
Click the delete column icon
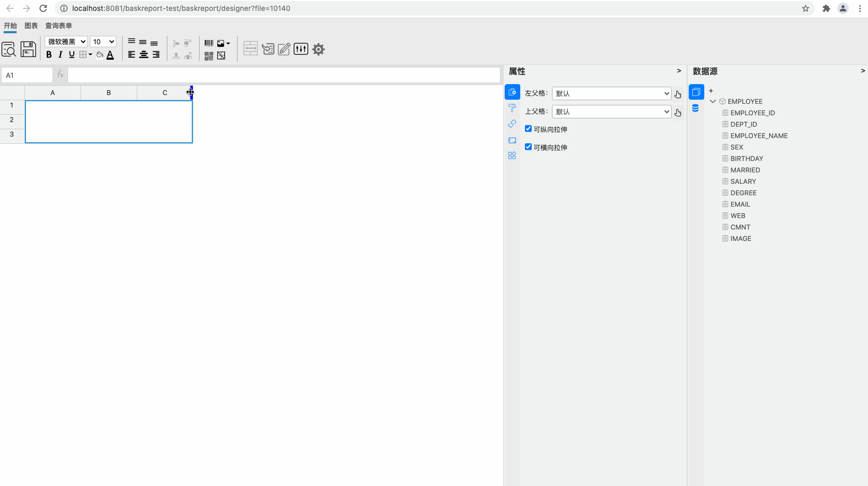coord(188,56)
